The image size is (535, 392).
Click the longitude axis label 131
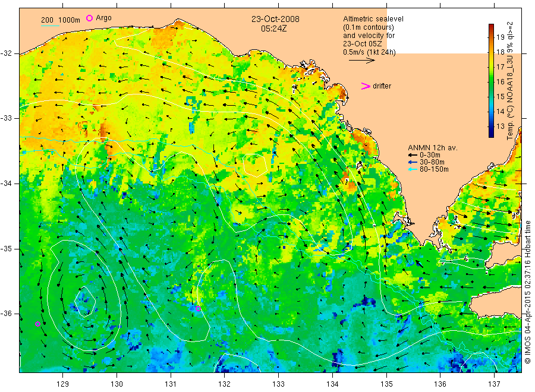point(171,384)
